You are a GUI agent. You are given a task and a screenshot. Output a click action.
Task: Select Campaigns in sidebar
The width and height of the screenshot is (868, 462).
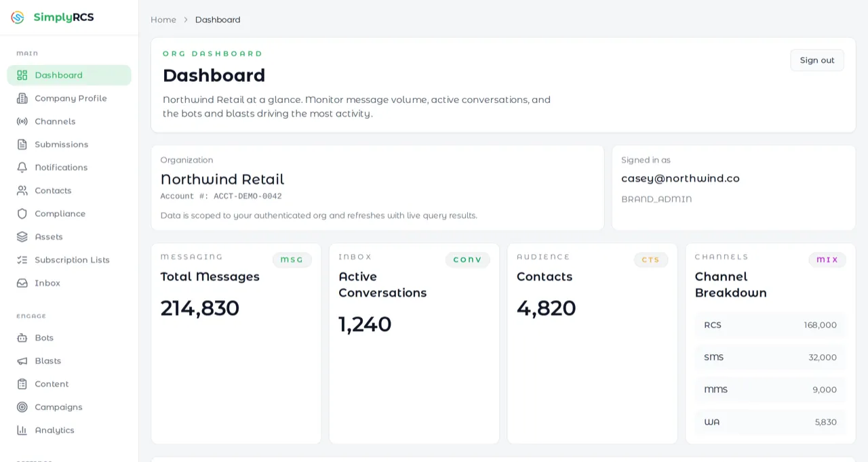pyautogui.click(x=69, y=406)
